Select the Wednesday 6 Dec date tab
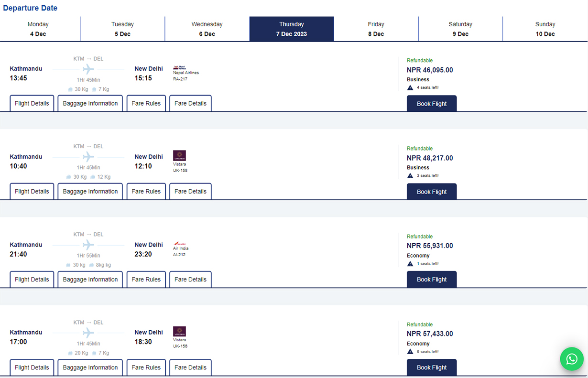The height and width of the screenshot is (378, 588). click(x=207, y=29)
